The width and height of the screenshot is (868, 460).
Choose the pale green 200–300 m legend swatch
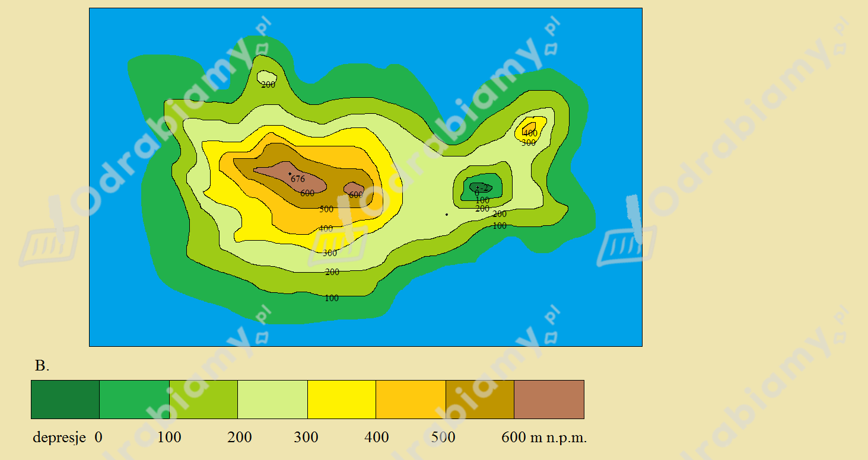point(272,400)
